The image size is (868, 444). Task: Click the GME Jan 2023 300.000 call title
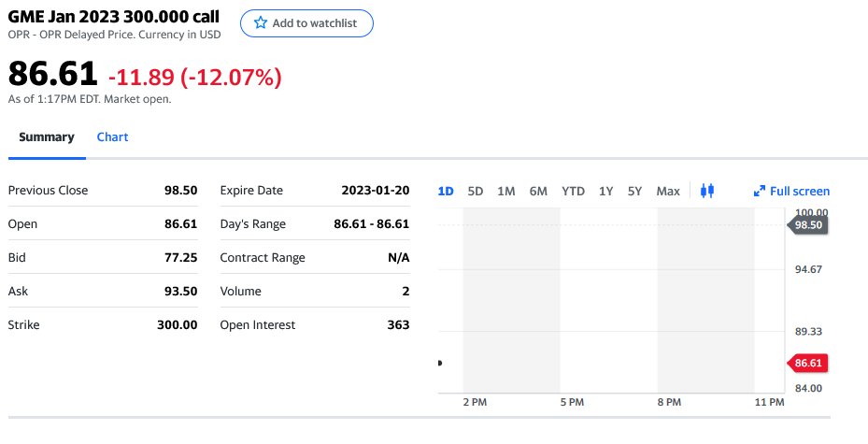click(113, 17)
